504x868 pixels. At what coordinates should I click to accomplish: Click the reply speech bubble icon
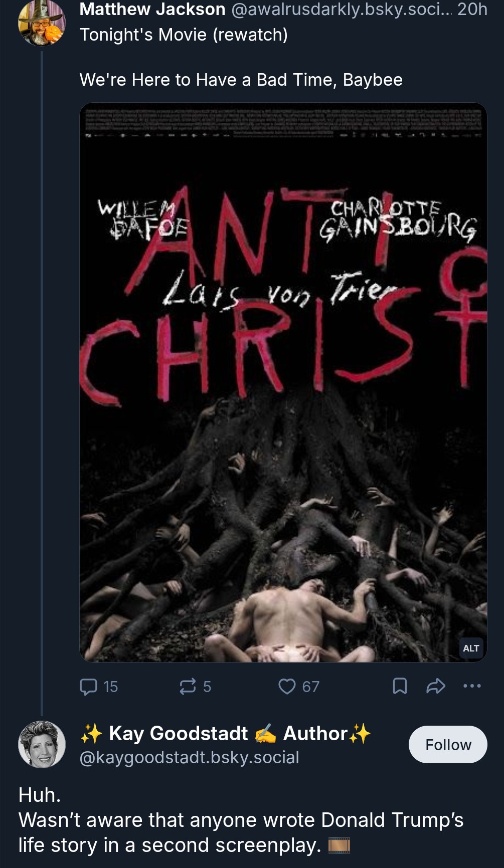click(x=89, y=686)
